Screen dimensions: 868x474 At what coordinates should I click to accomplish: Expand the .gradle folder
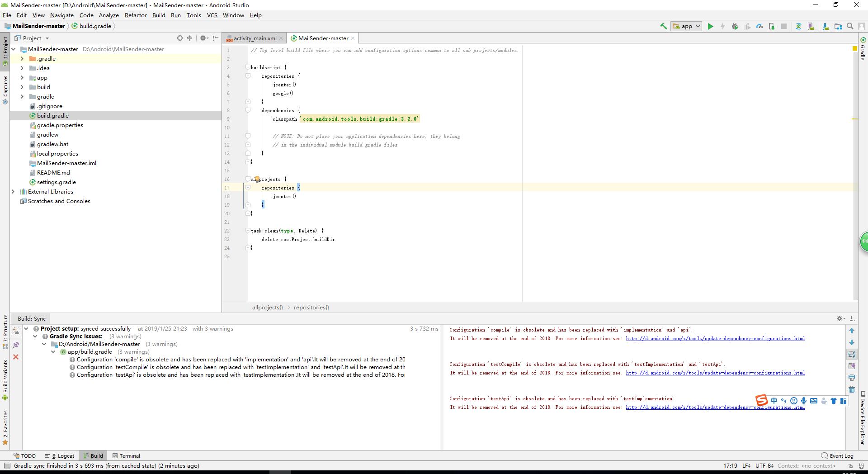point(22,59)
